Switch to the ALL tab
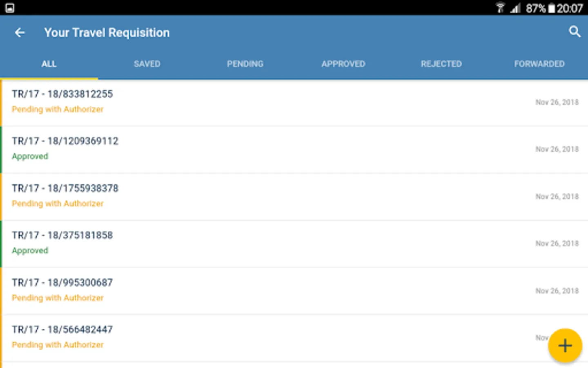588x368 pixels. pyautogui.click(x=49, y=64)
